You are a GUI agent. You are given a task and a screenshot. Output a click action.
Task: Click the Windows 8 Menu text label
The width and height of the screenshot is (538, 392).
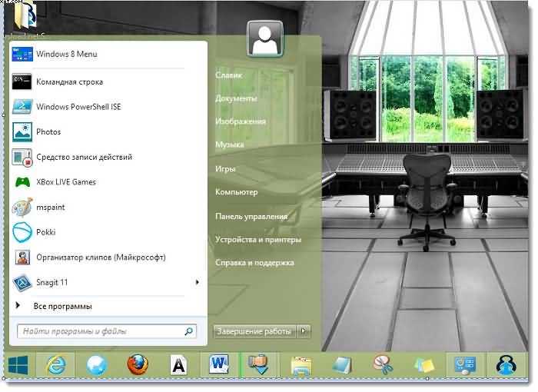[67, 55]
